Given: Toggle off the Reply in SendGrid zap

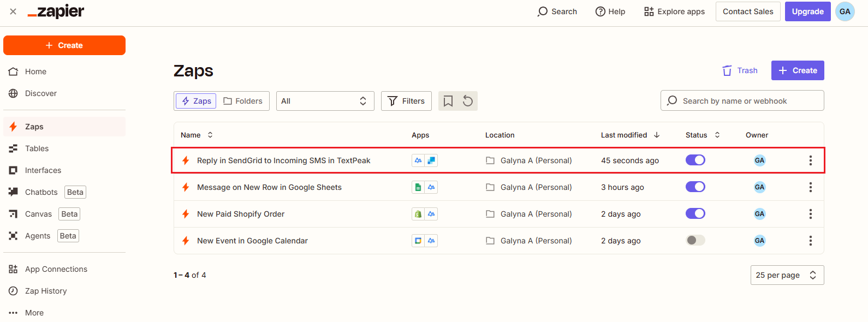Looking at the screenshot, I should (695, 160).
